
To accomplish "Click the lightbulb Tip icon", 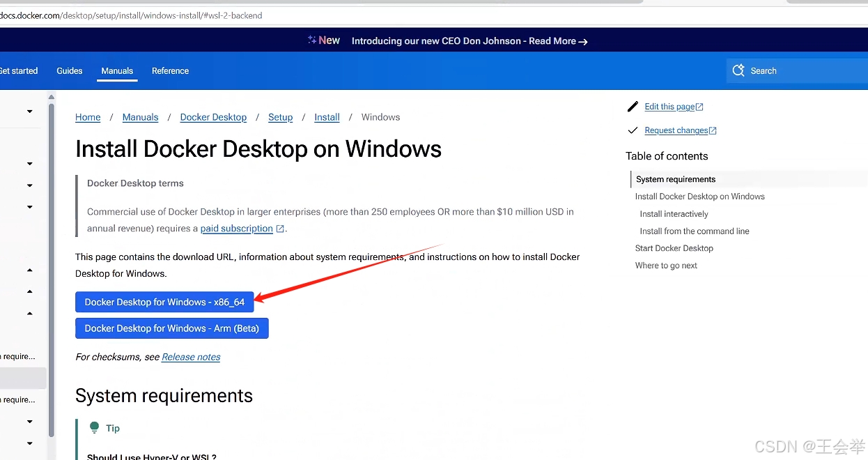I will point(94,428).
